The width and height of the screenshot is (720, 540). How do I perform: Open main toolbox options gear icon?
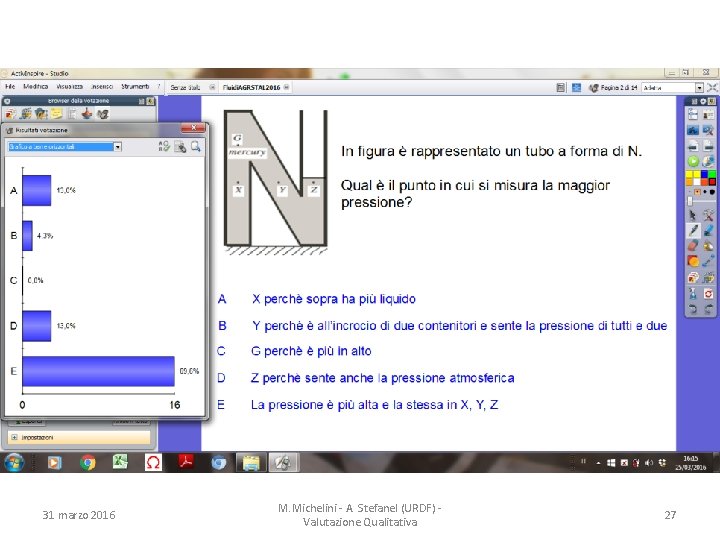click(x=703, y=101)
